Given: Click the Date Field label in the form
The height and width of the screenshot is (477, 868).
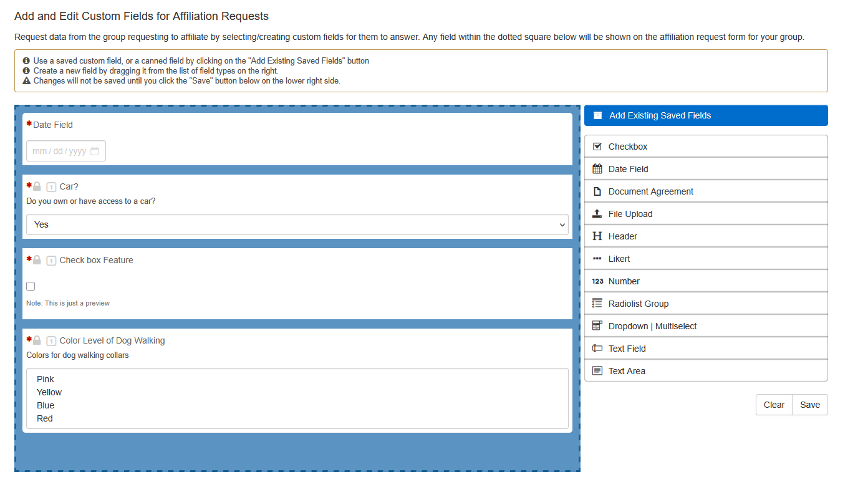Looking at the screenshot, I should pos(53,125).
